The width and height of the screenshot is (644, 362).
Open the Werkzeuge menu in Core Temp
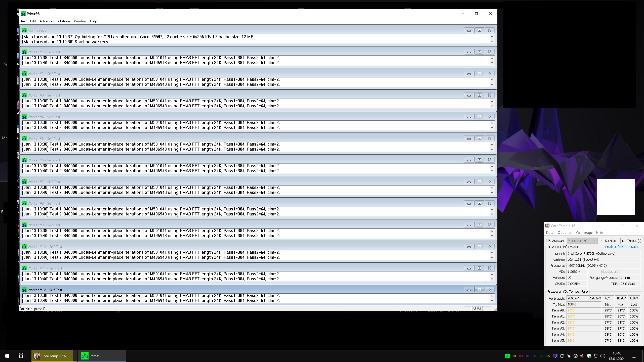584,233
